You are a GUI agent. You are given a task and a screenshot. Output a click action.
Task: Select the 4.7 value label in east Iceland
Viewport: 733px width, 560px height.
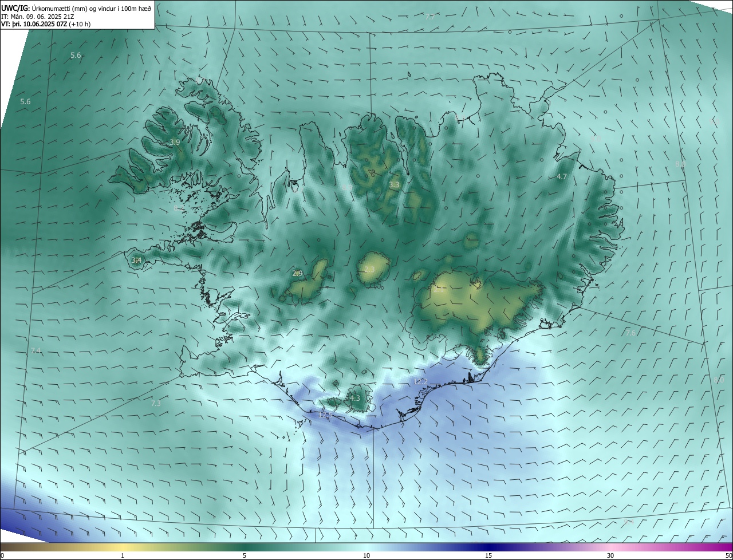click(562, 177)
